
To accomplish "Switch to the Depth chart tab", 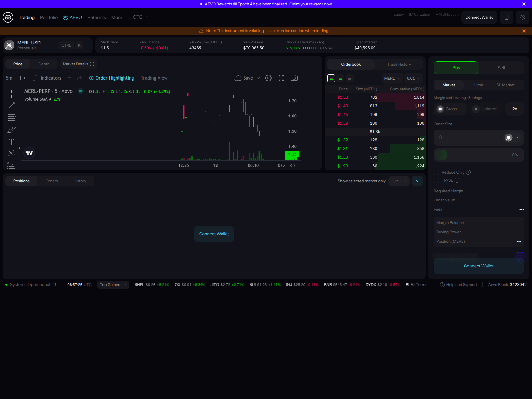I will (x=44, y=64).
